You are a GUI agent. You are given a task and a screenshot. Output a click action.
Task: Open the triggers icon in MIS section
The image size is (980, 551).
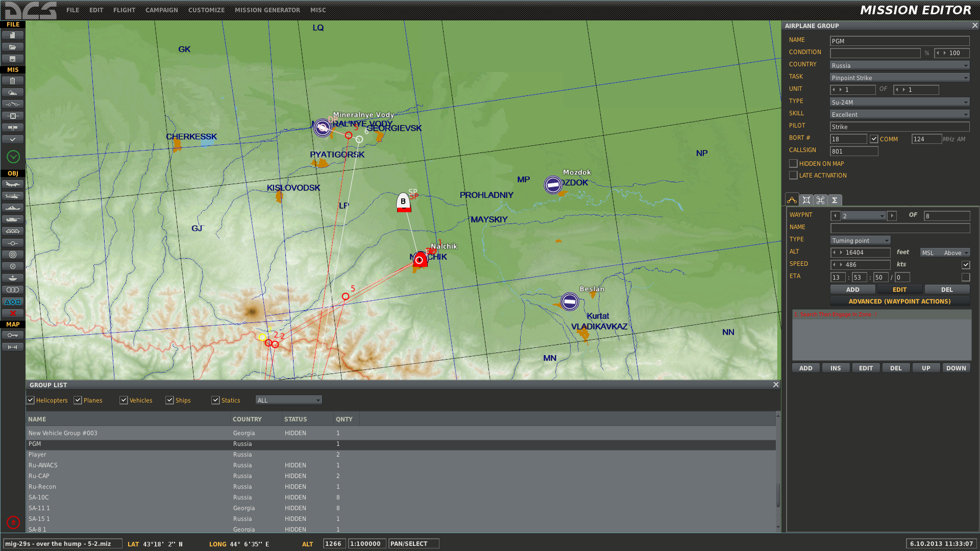tap(13, 104)
